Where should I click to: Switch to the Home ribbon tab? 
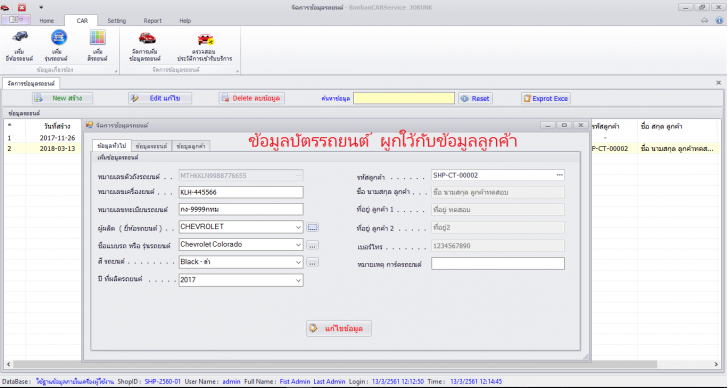click(x=46, y=21)
